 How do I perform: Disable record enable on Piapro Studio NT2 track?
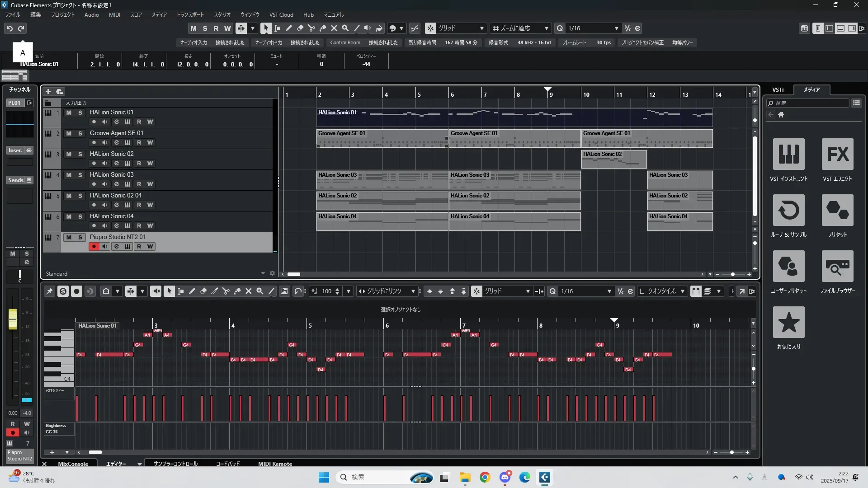coord(94,246)
